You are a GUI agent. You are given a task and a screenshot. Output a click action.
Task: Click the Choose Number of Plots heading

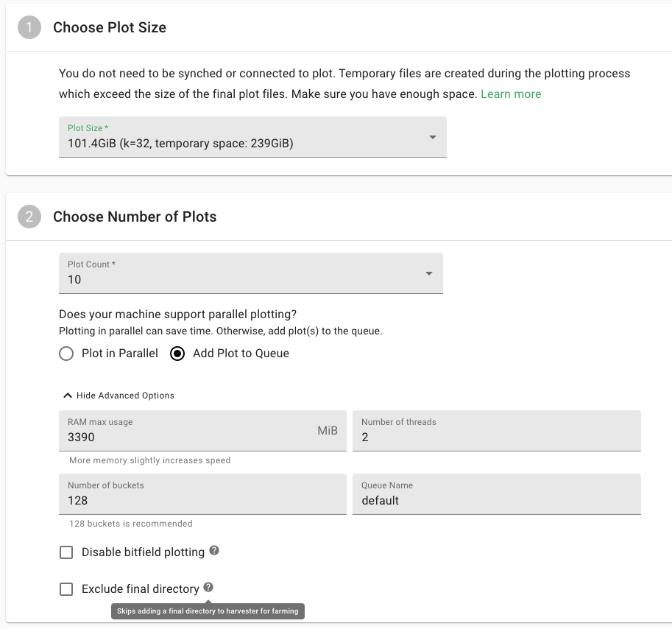(x=135, y=217)
